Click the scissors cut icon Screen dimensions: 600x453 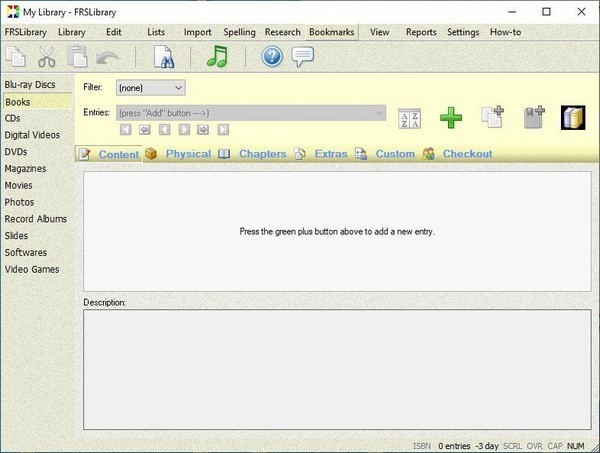click(x=46, y=57)
